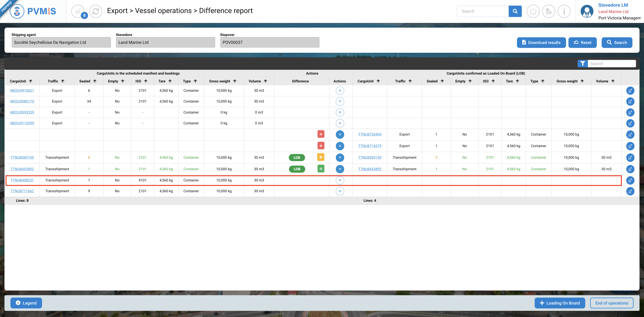
Task: Click the red plus icon for TTNU8726404
Action: pyautogui.click(x=321, y=134)
